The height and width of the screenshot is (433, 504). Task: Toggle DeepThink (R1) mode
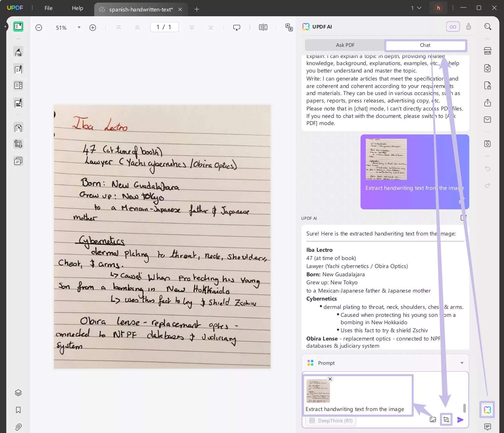(x=331, y=420)
